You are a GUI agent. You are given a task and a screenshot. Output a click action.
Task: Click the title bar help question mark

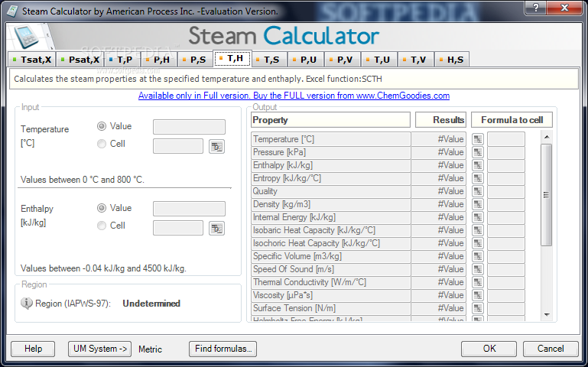coord(535,8)
